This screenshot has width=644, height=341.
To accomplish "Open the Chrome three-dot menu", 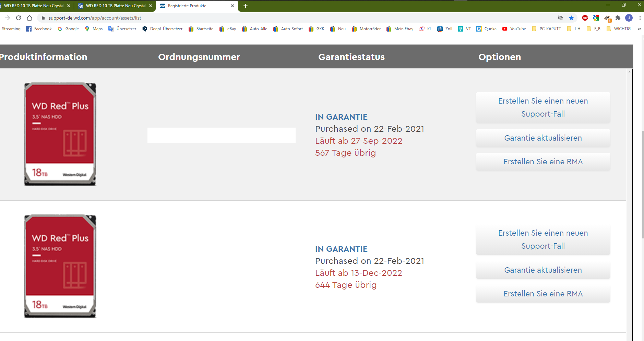I will tap(640, 18).
